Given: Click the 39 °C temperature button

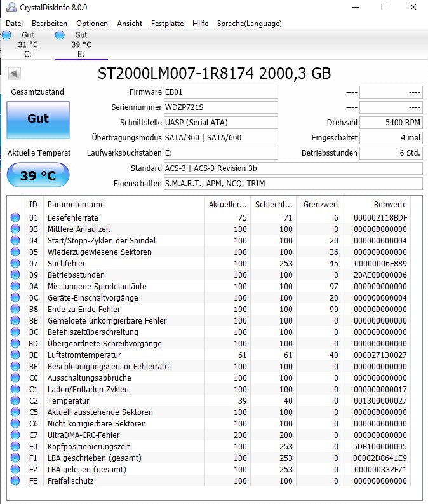Looking at the screenshot, I should coord(38,175).
